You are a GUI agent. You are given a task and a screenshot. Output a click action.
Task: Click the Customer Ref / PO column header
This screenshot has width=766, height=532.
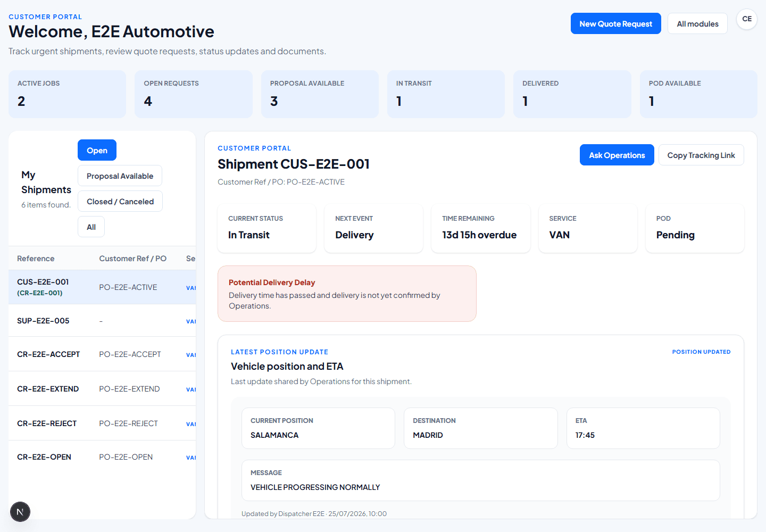coord(133,259)
